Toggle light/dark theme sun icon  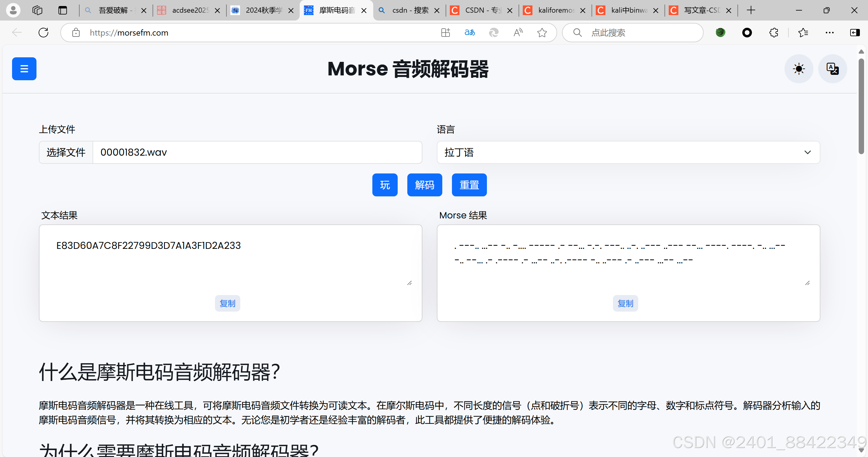pyautogui.click(x=799, y=69)
